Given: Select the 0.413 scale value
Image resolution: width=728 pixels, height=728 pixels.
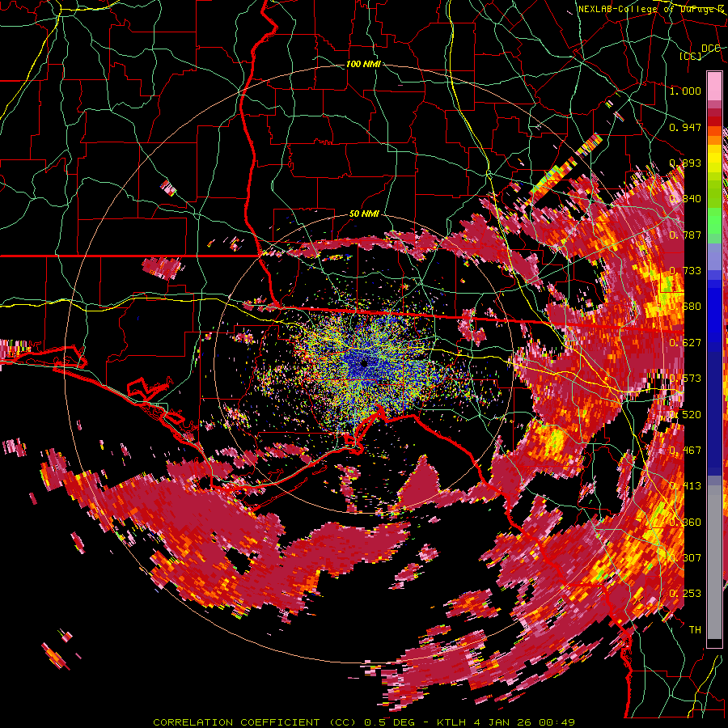Looking at the screenshot, I should point(685,486).
